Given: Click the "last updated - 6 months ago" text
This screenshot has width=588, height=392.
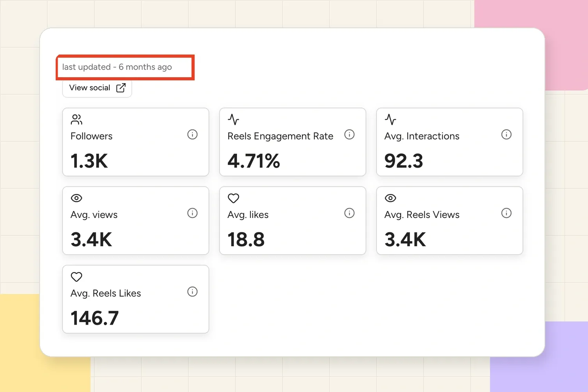Looking at the screenshot, I should [x=117, y=67].
